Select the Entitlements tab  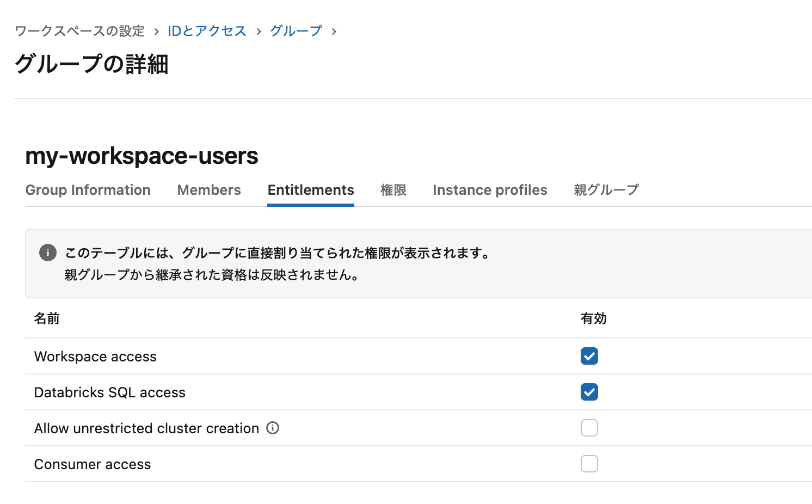point(310,190)
